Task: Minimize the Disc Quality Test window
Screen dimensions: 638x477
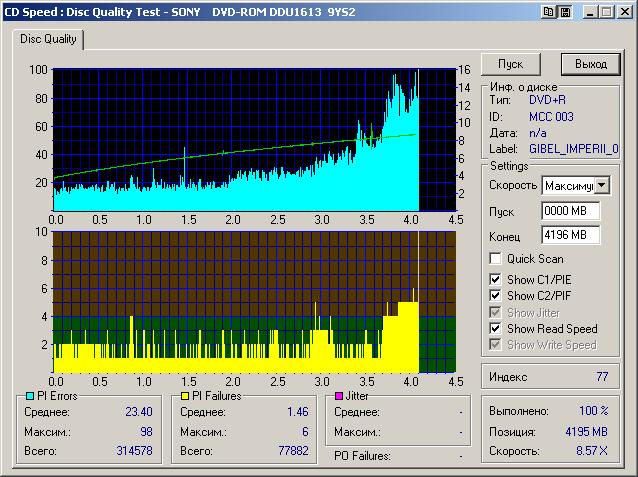Action: [x=591, y=11]
